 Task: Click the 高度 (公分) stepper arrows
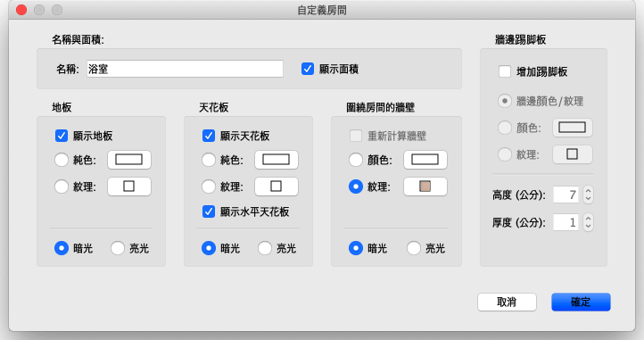(588, 195)
